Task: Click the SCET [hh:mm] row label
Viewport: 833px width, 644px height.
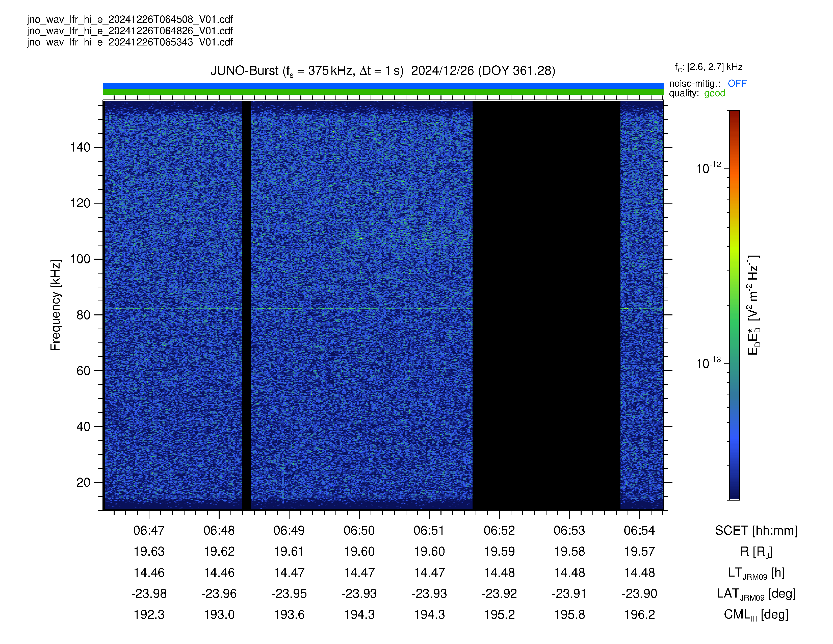Action: point(756,531)
